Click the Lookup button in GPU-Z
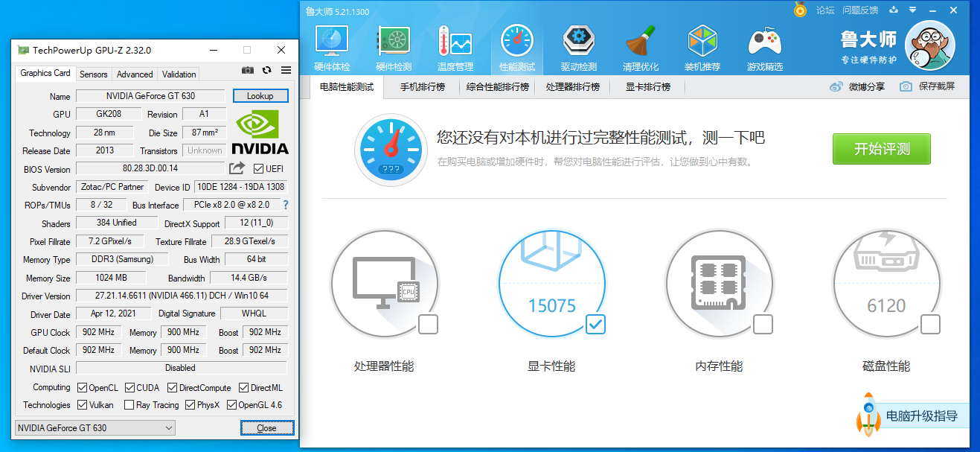This screenshot has width=980, height=452. point(260,96)
